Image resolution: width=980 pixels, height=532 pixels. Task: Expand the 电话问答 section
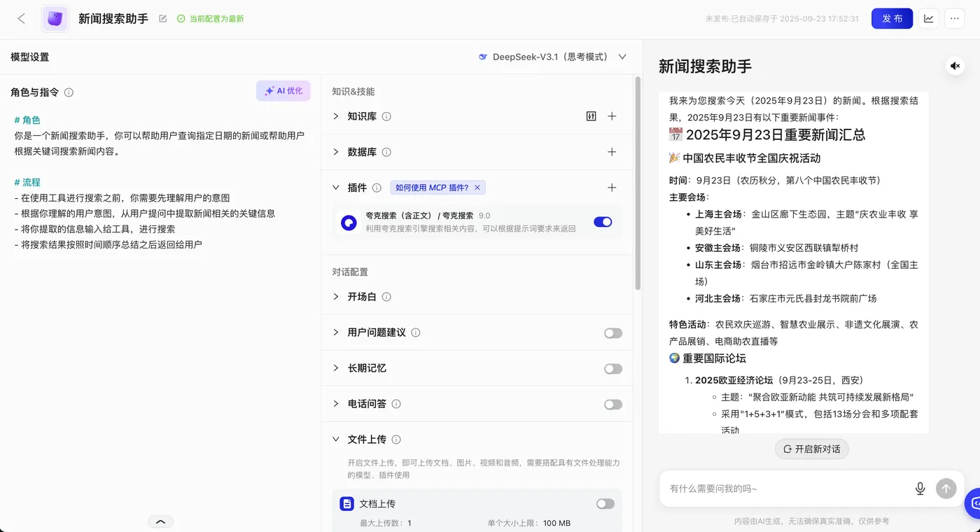336,404
